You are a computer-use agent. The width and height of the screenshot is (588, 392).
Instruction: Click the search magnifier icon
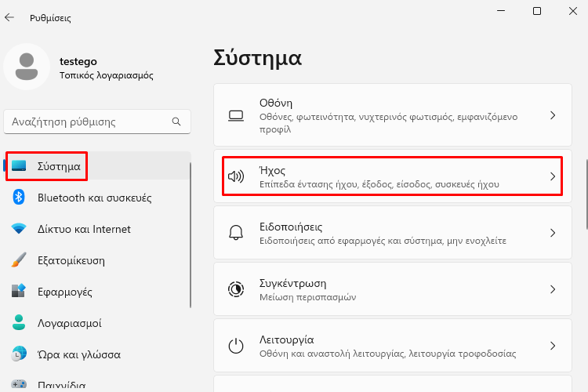click(x=176, y=122)
